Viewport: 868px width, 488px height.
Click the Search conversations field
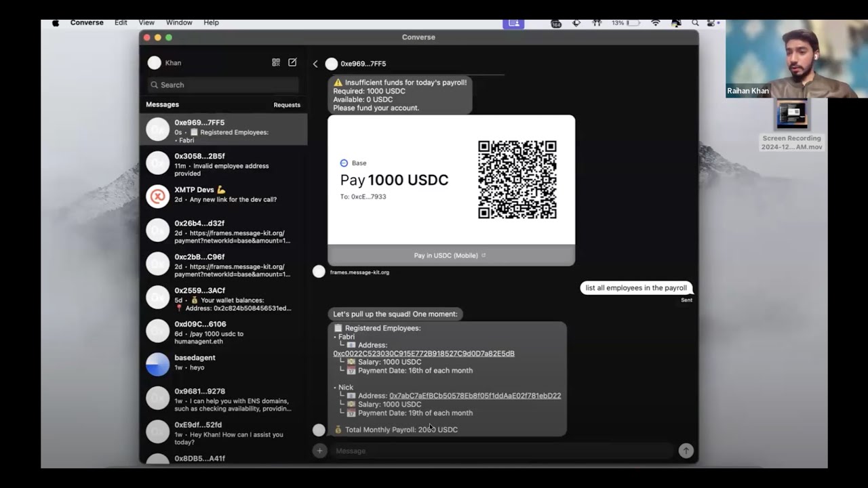pos(223,85)
